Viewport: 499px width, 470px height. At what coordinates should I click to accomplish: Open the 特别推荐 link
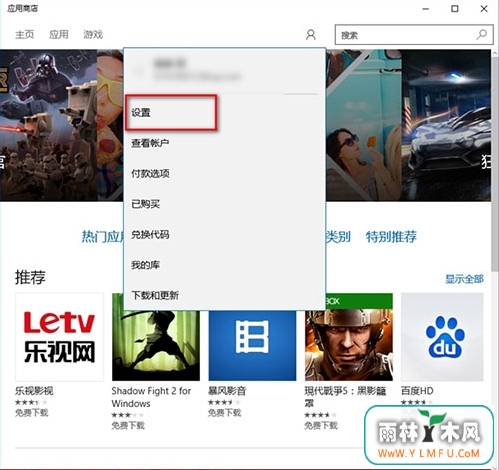pyautogui.click(x=391, y=237)
